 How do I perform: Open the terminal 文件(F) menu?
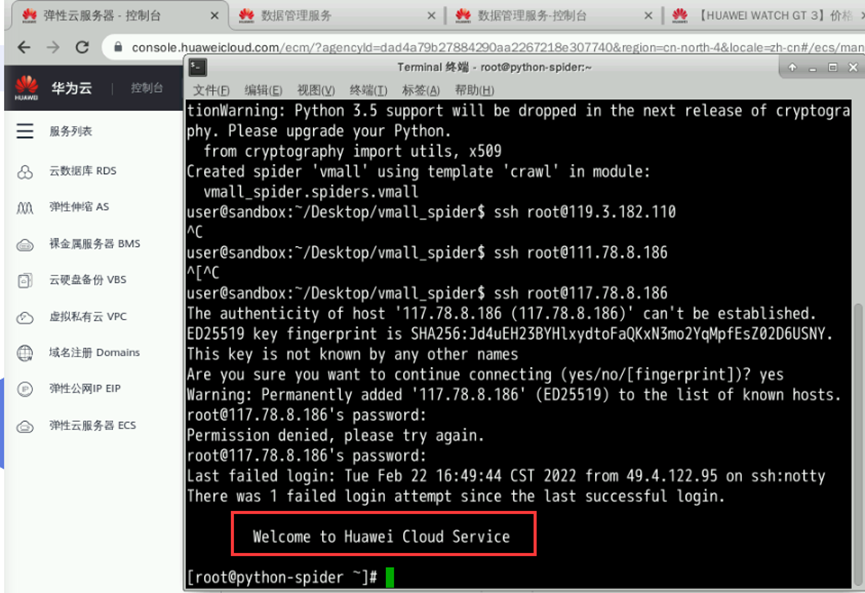tap(211, 90)
